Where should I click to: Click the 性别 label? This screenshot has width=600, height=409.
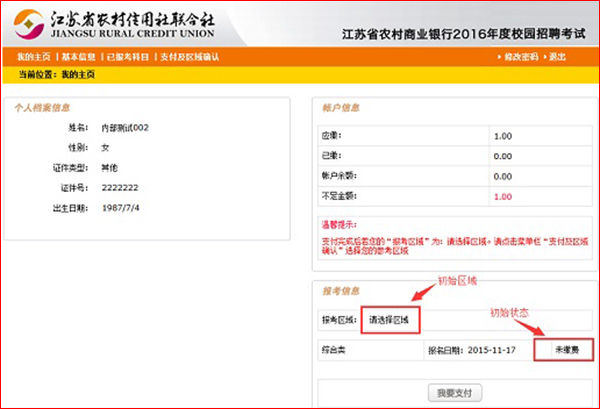click(x=78, y=147)
